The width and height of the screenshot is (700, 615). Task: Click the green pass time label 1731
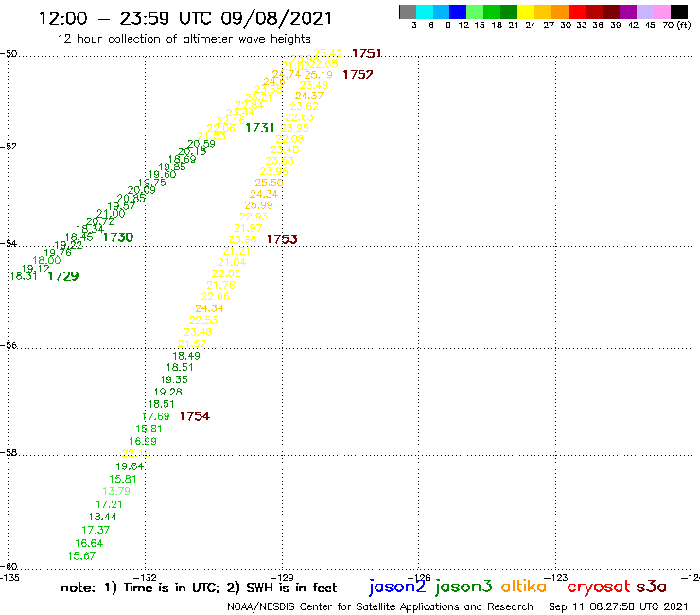click(260, 128)
